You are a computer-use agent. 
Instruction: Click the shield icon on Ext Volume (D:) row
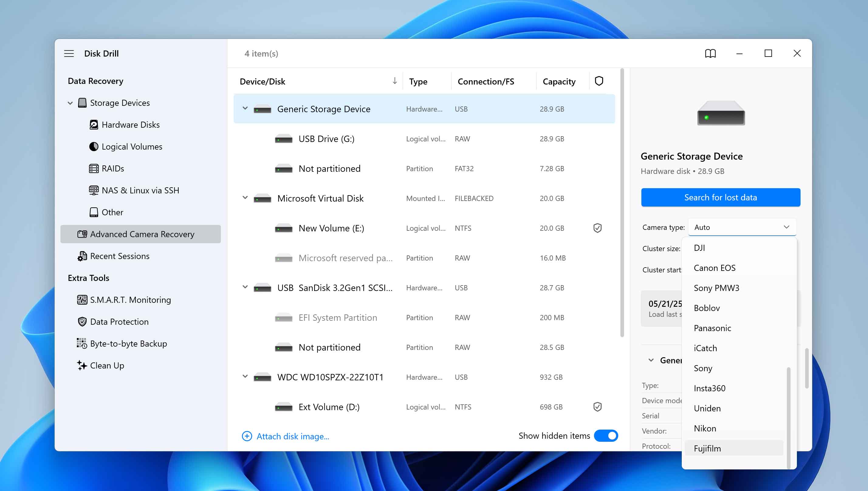coord(597,407)
